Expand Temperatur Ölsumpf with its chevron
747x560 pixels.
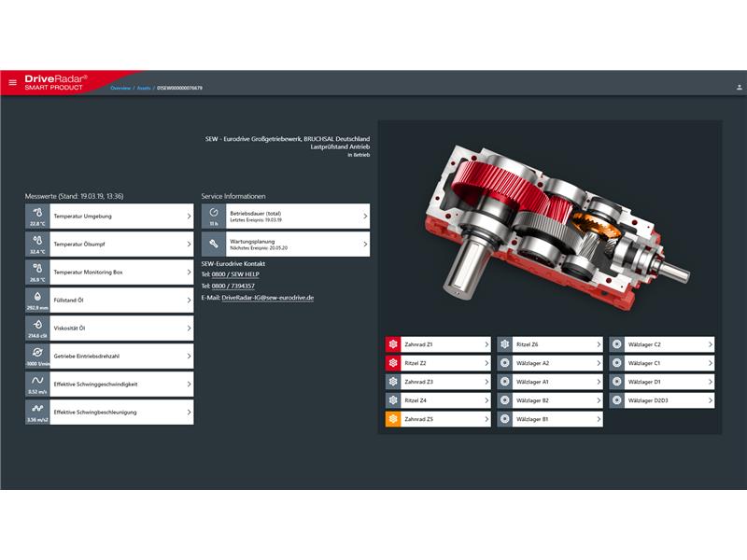tap(189, 245)
